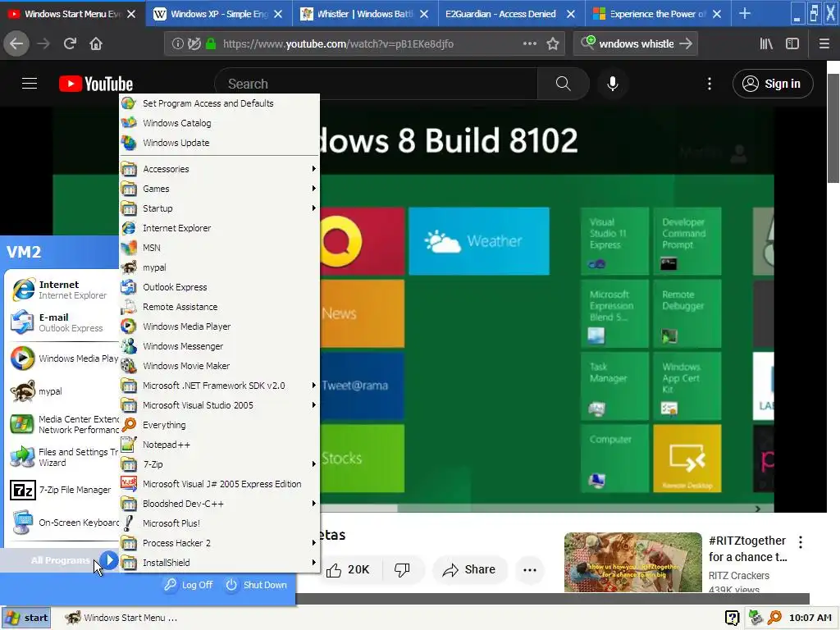
Task: Click the horizontal scrollbar in the video
Action: (x=359, y=508)
